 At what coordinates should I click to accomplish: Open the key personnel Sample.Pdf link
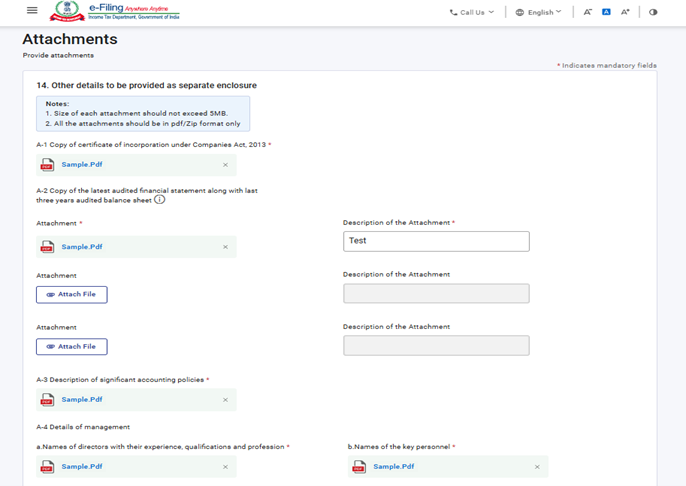point(394,467)
